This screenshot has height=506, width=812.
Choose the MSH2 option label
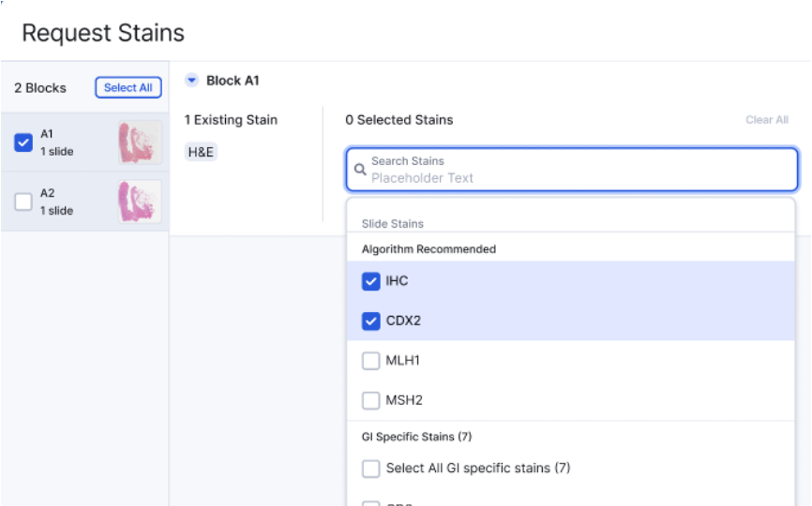(404, 400)
